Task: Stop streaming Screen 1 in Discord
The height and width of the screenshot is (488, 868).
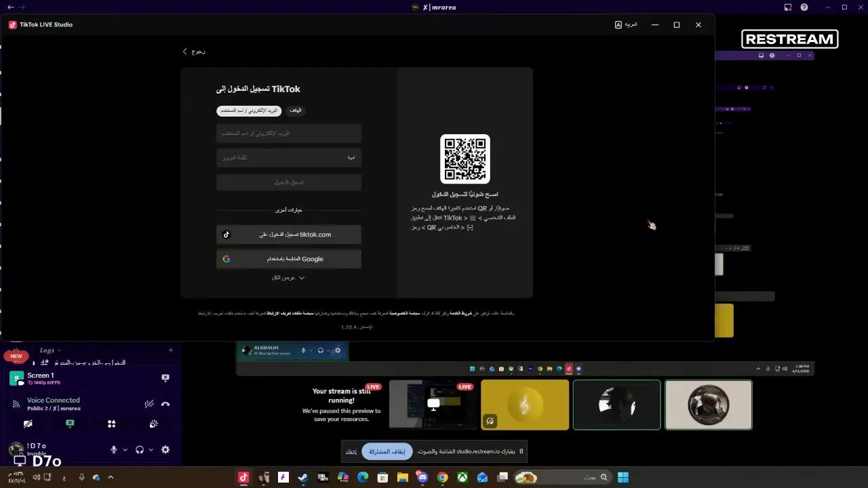Action: pos(165,378)
